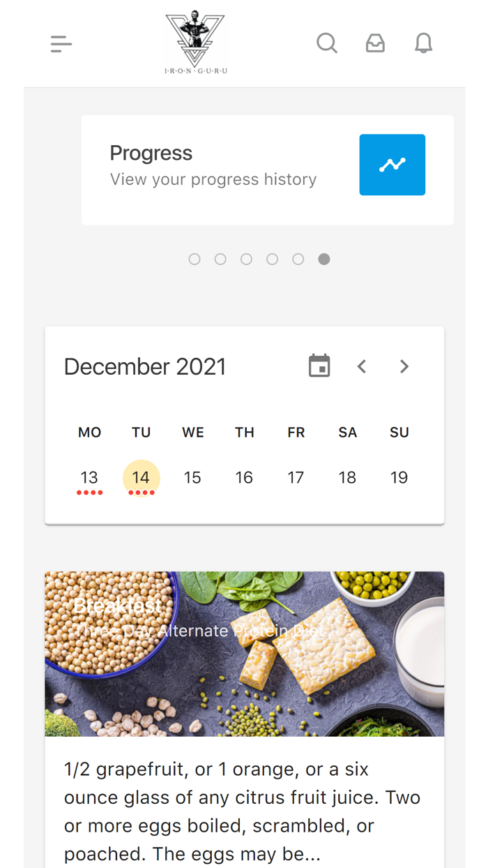488x868 pixels.
Task: Open the calendar date picker icon
Action: pyautogui.click(x=319, y=366)
